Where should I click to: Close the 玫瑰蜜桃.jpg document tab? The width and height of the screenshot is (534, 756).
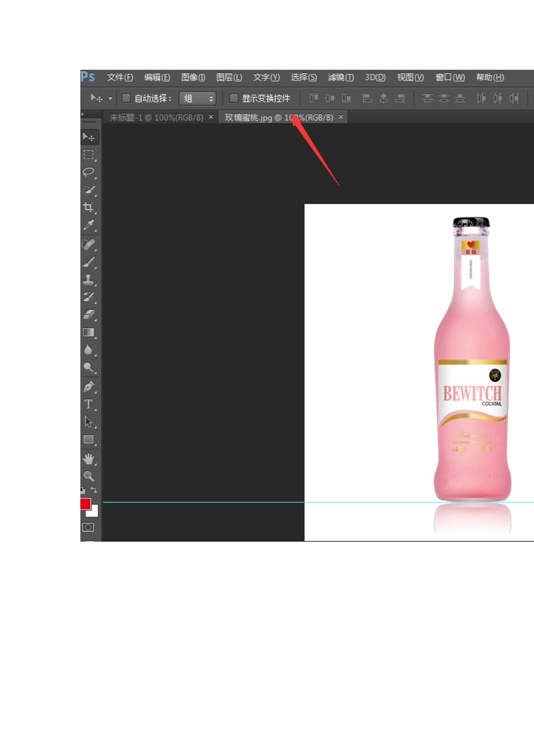click(341, 117)
